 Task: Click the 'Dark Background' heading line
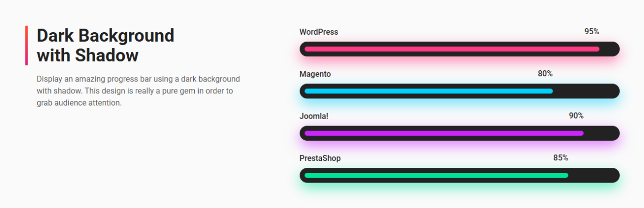[105, 36]
